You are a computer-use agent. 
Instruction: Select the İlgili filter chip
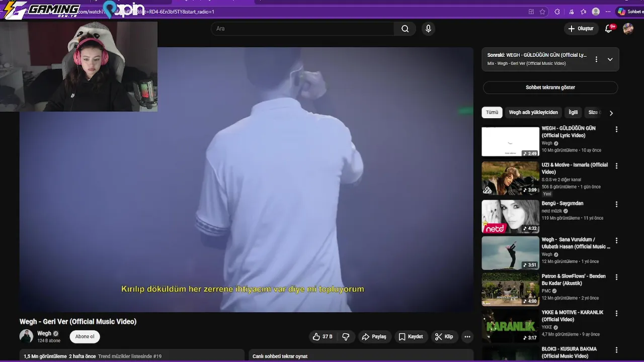click(x=573, y=113)
